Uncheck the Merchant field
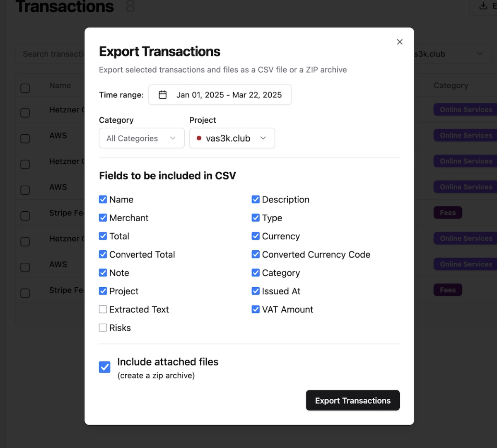 (x=103, y=218)
